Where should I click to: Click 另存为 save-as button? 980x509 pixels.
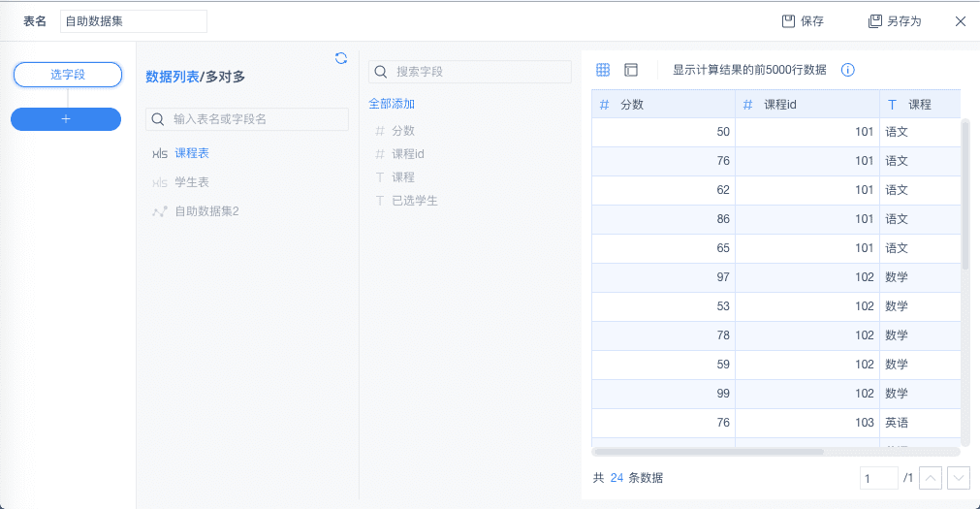pyautogui.click(x=895, y=21)
